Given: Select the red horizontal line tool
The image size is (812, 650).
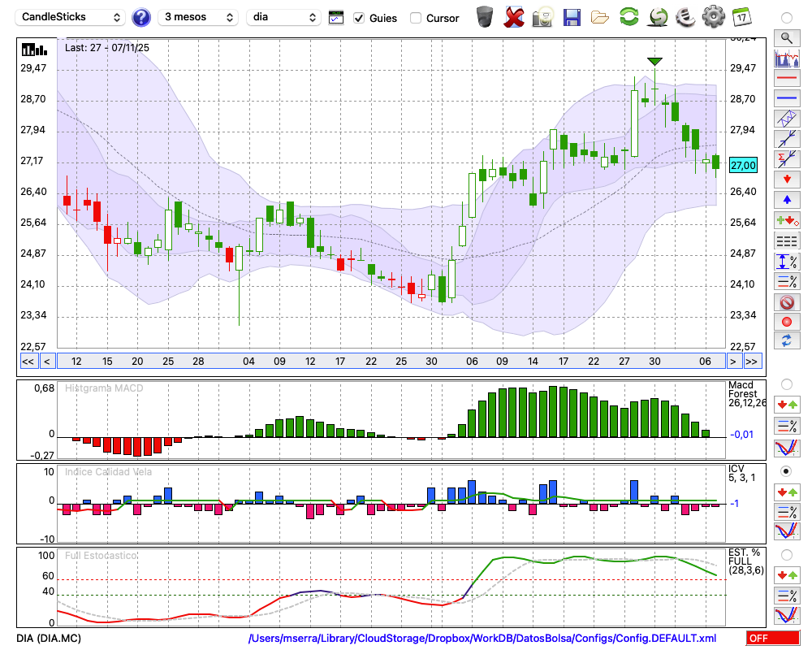Looking at the screenshot, I should (x=786, y=79).
